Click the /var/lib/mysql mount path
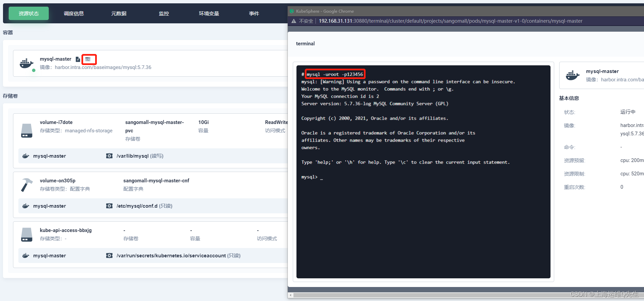 pyautogui.click(x=133, y=156)
